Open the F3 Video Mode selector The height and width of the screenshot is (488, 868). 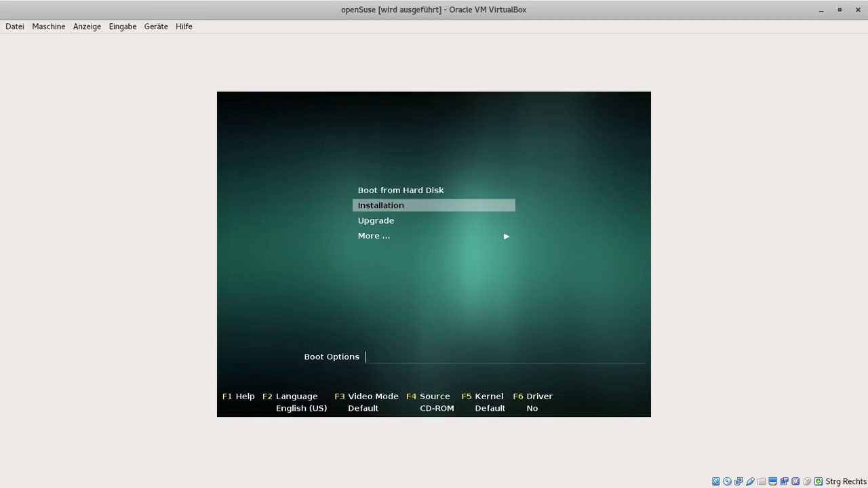pyautogui.click(x=366, y=396)
